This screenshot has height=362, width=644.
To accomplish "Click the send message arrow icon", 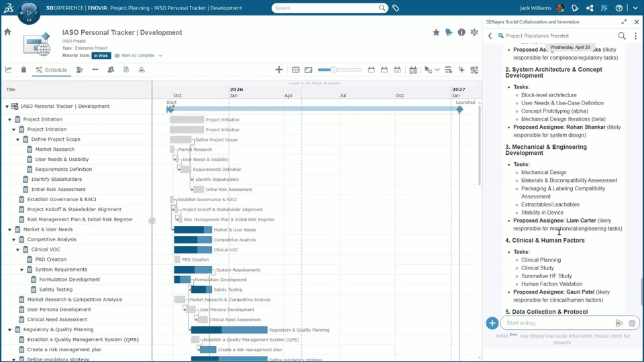I will 619,323.
